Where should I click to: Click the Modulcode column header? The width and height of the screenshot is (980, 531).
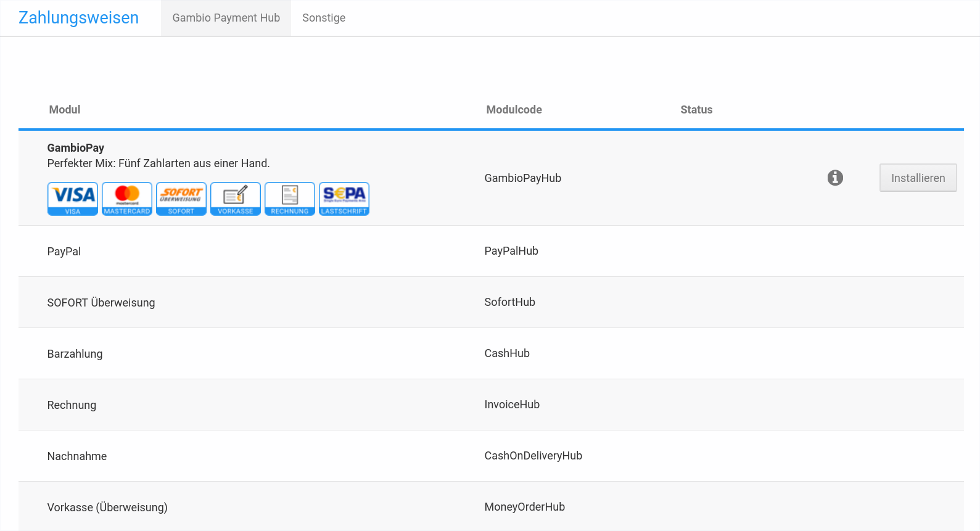[x=514, y=110]
